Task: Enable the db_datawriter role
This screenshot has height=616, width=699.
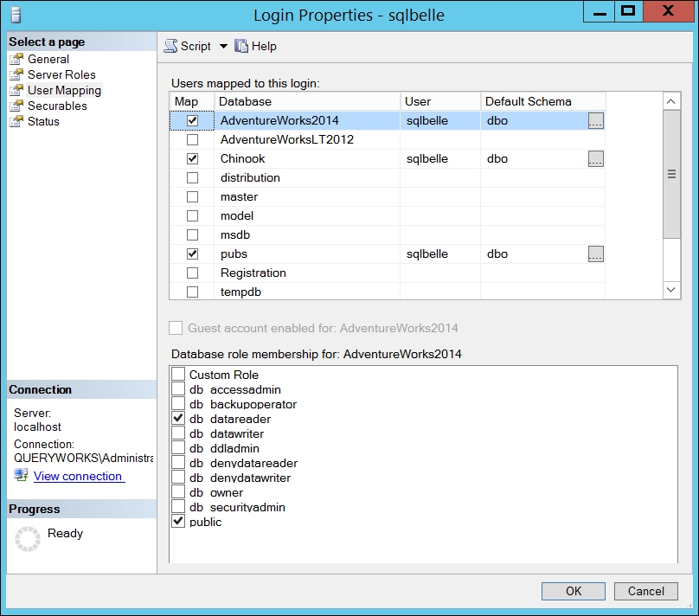Action: [x=178, y=433]
